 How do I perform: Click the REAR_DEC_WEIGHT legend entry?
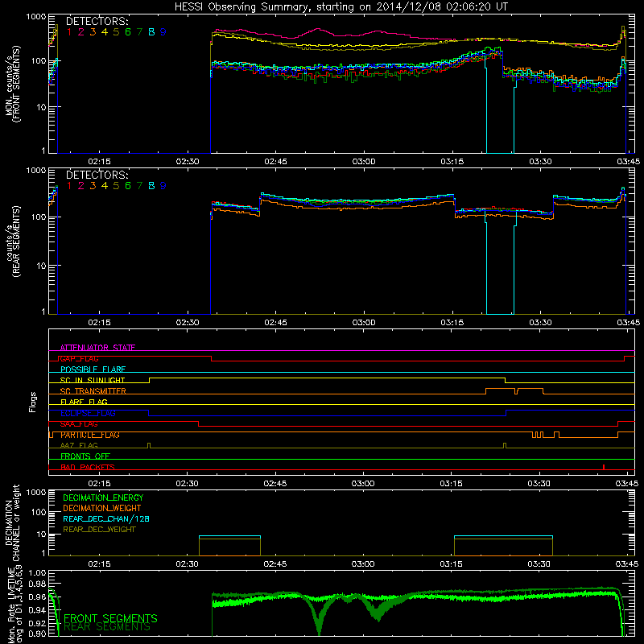tap(99, 530)
